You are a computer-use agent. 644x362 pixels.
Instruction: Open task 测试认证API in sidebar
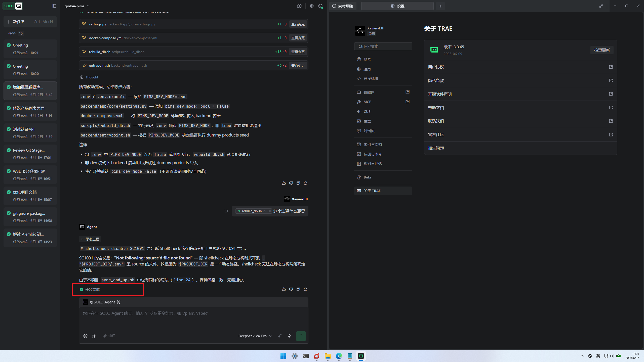[x=30, y=133]
